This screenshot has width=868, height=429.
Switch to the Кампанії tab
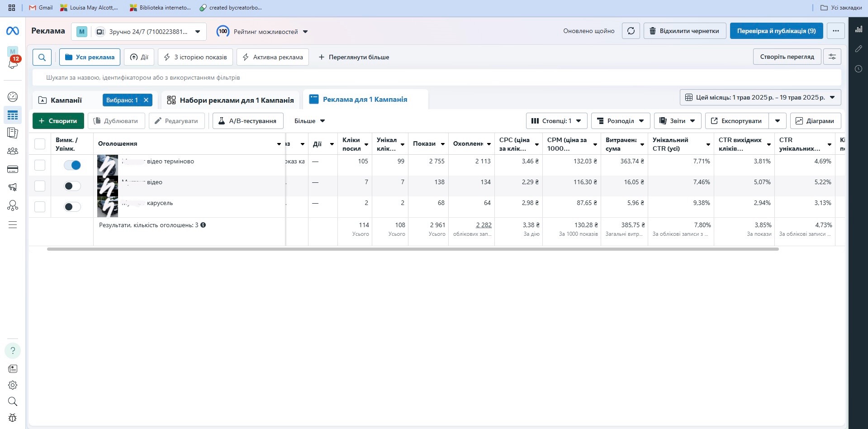pyautogui.click(x=66, y=100)
